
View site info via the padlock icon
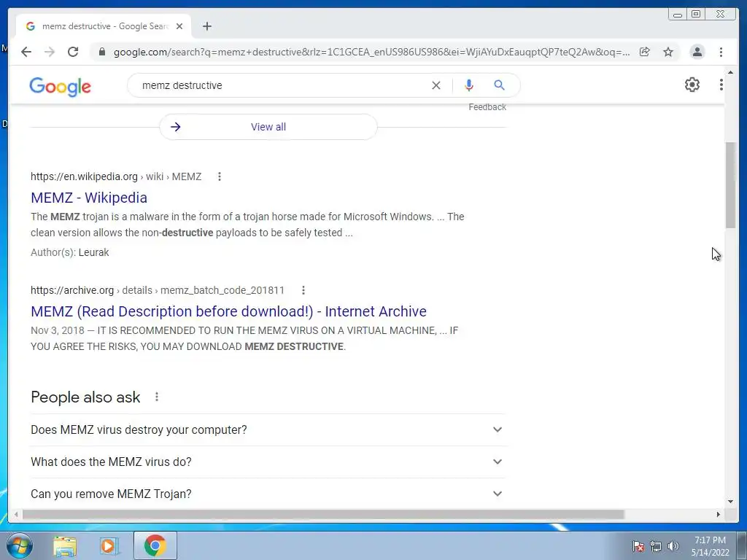click(x=102, y=52)
